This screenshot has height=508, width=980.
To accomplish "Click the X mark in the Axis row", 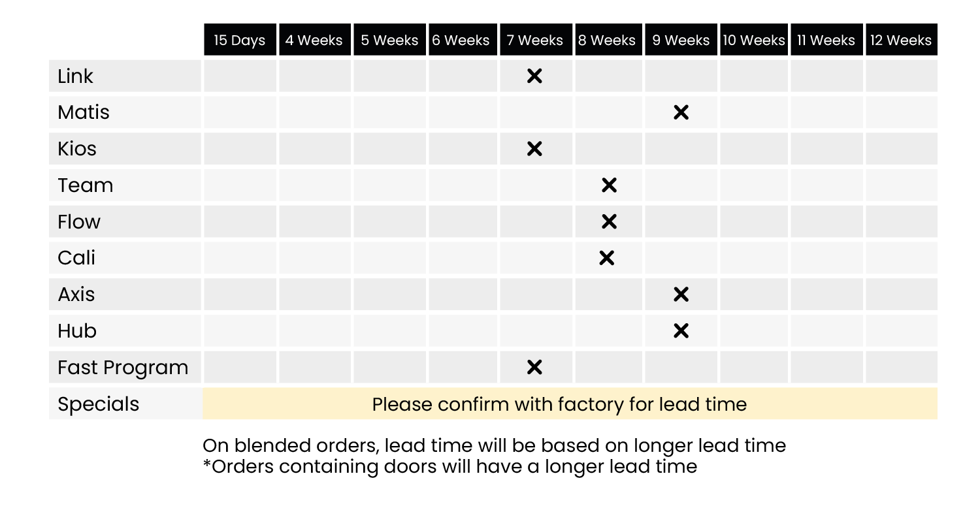I will (681, 294).
